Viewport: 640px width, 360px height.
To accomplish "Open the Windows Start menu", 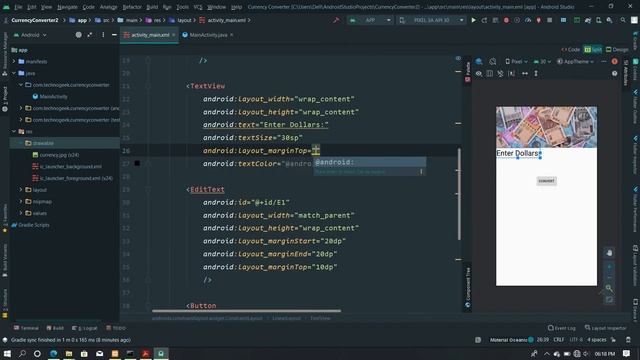I will (7, 353).
